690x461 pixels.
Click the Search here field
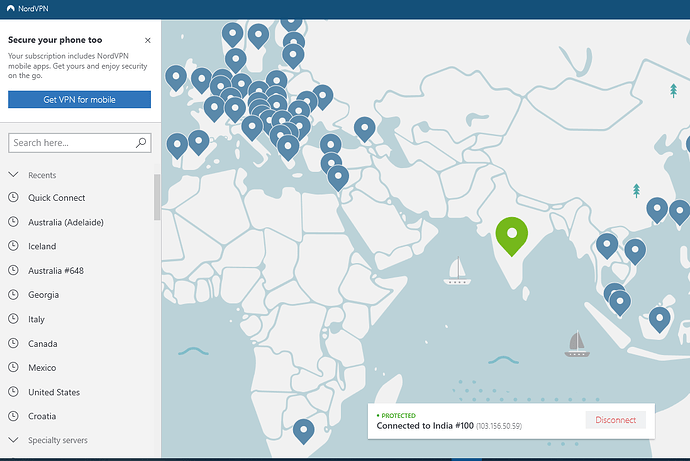point(80,143)
